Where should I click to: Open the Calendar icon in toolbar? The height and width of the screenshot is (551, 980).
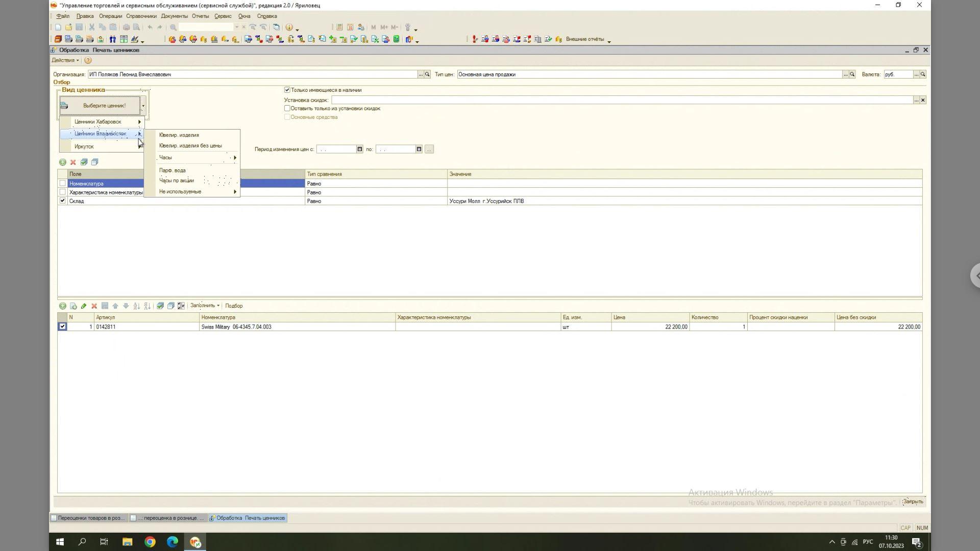[x=350, y=28]
